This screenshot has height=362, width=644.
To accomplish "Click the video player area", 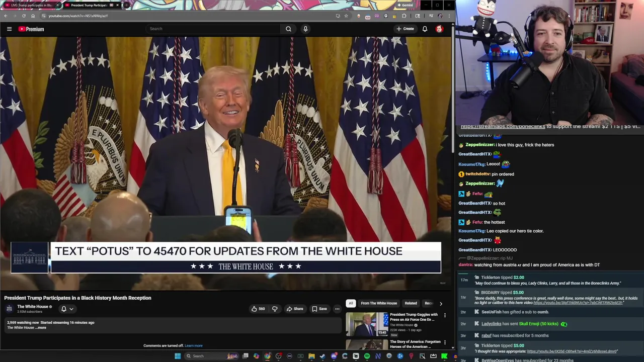I will (x=226, y=163).
